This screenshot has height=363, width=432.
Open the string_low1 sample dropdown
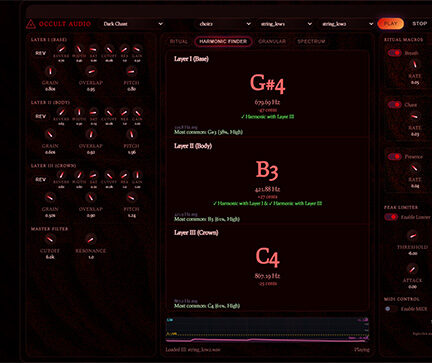(286, 24)
